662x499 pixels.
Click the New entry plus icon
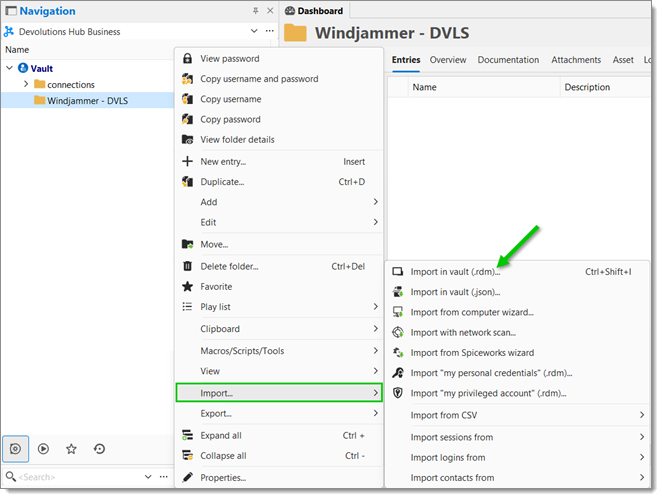[187, 161]
